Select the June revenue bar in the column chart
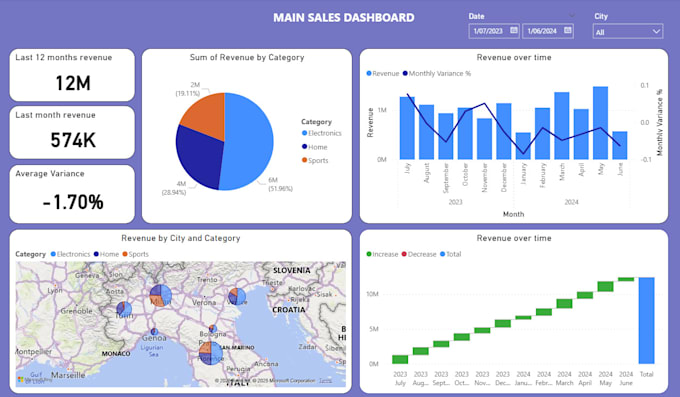680x397 pixels. coord(620,145)
